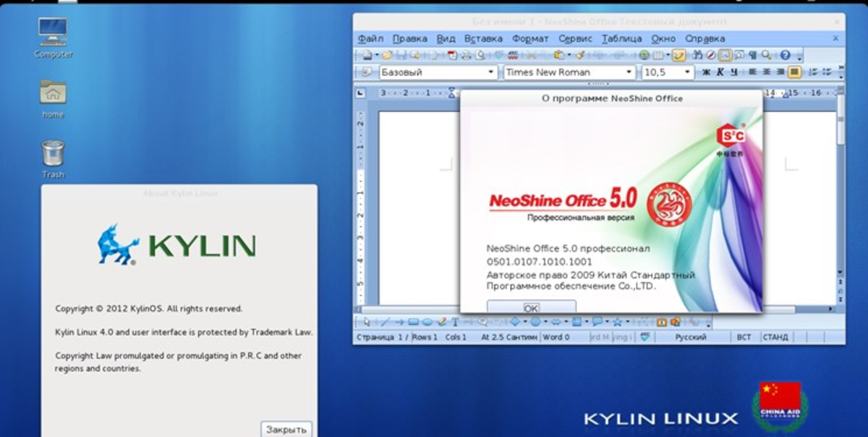The image size is (868, 437).
Task: Select the Ellipse drawing tool
Action: [427, 322]
